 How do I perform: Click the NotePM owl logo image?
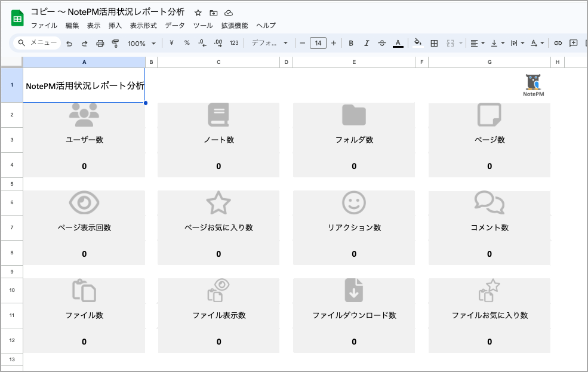533,85
